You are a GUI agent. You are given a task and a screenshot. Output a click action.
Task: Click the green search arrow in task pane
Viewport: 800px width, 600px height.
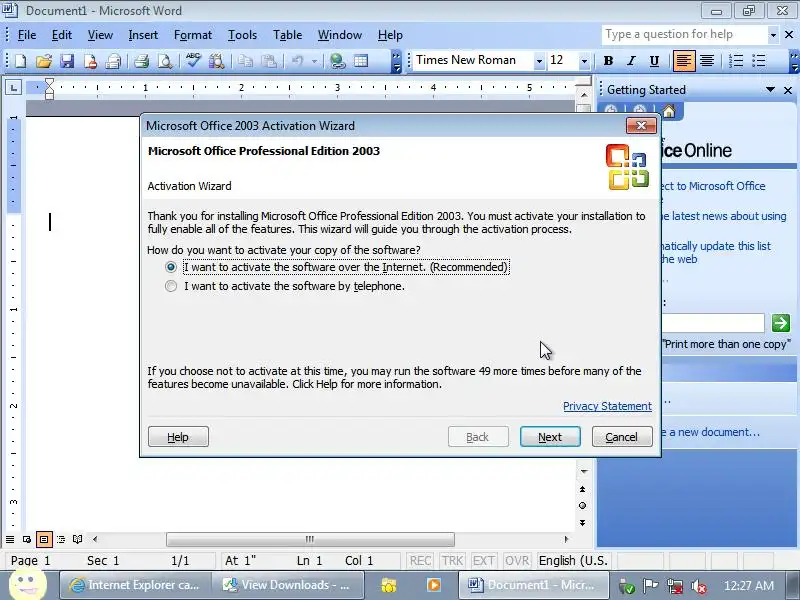pyautogui.click(x=781, y=323)
